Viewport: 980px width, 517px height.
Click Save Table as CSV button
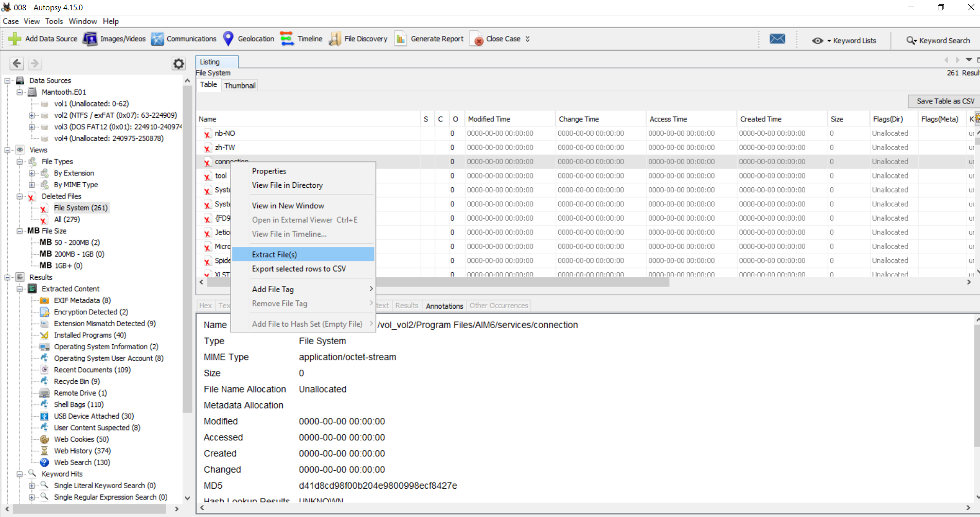click(x=945, y=101)
